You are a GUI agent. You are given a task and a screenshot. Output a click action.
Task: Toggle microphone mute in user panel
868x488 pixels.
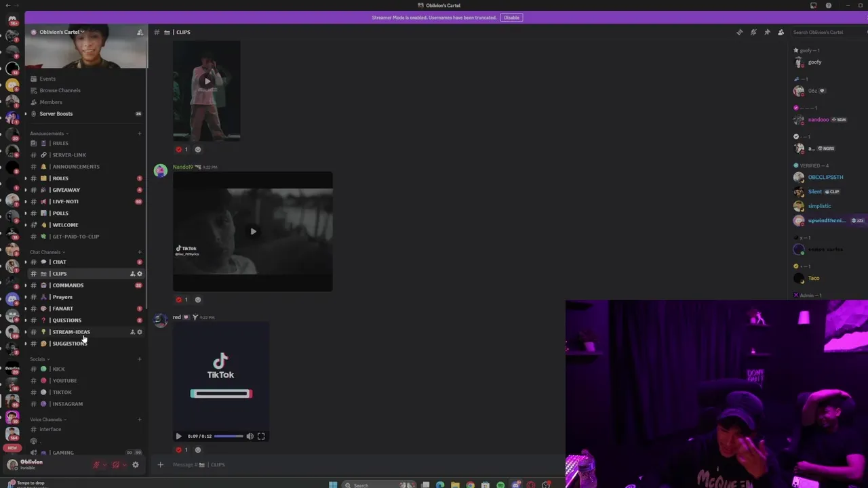coord(96,464)
